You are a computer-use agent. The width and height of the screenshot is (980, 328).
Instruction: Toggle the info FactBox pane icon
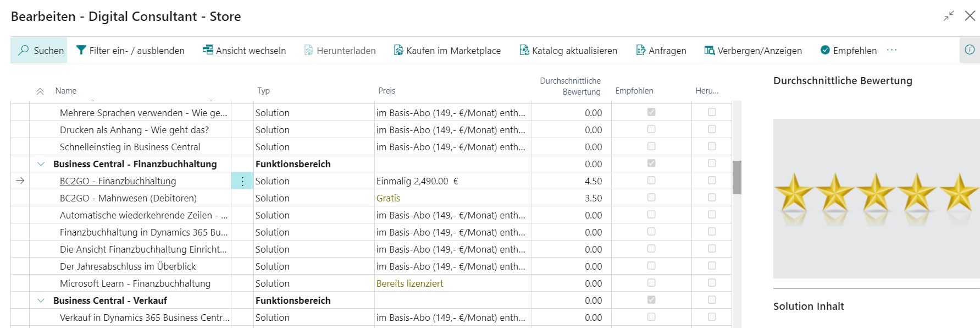970,50
